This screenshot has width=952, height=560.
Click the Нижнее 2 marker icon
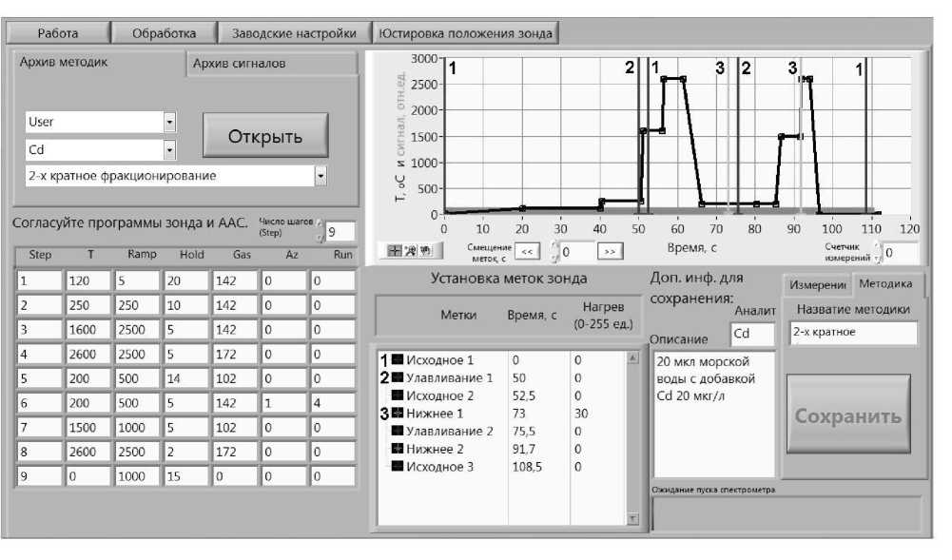coord(398,449)
